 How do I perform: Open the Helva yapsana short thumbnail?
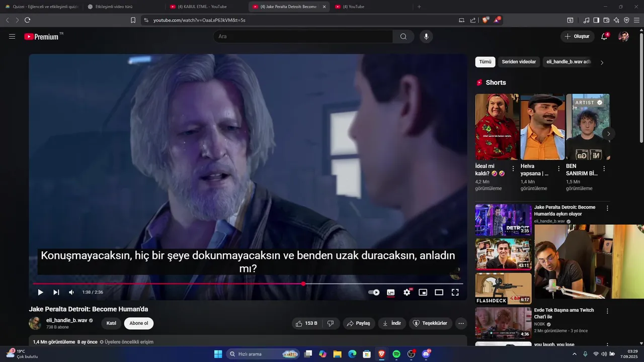(542, 127)
